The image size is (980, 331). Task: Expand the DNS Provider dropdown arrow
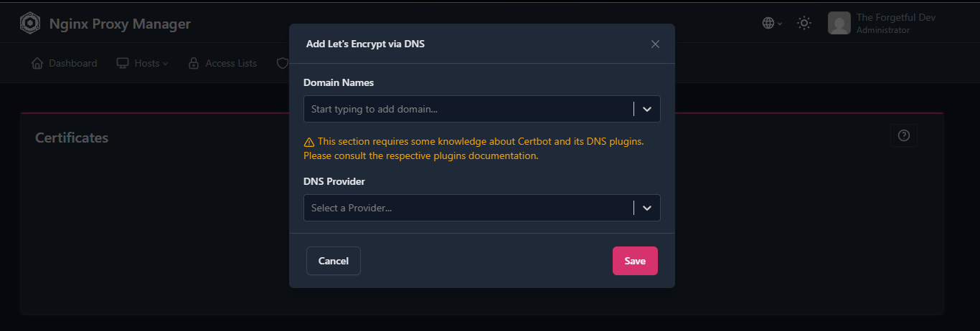pyautogui.click(x=647, y=208)
